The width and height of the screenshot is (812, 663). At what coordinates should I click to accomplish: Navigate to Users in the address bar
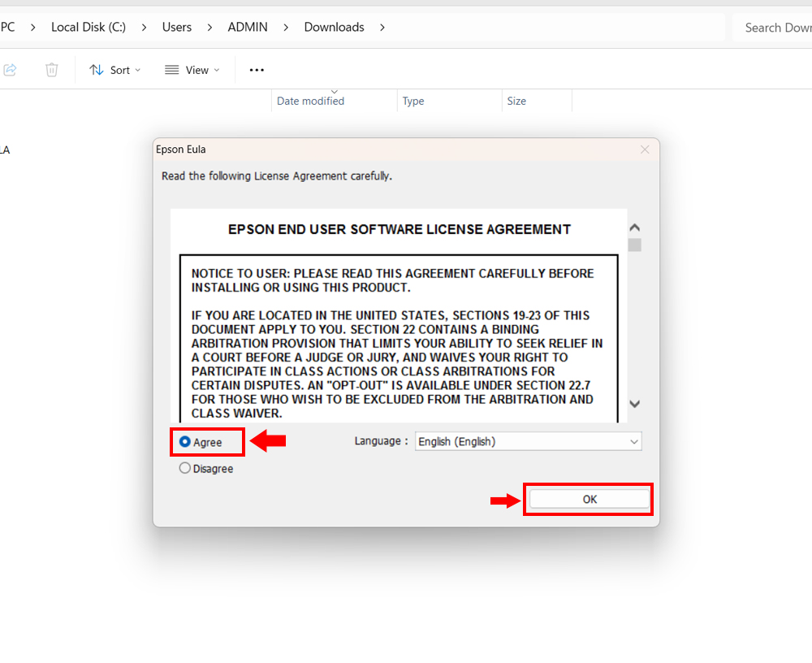[177, 27]
